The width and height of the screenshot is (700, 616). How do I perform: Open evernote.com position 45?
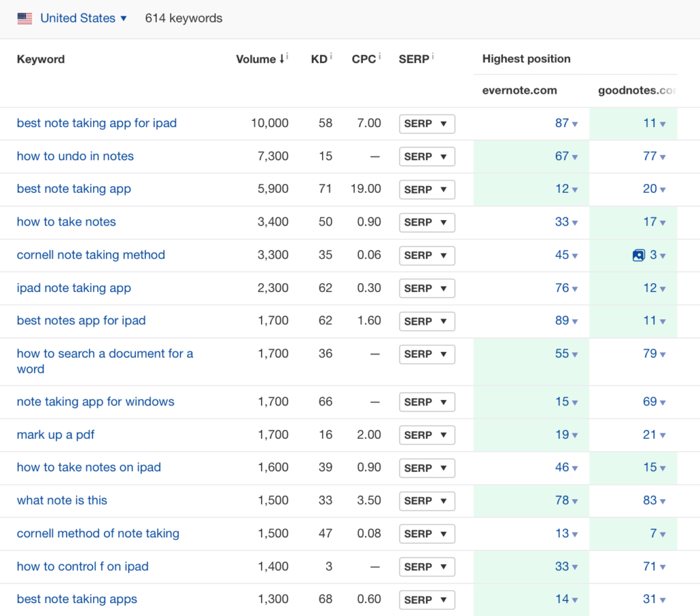pos(566,255)
